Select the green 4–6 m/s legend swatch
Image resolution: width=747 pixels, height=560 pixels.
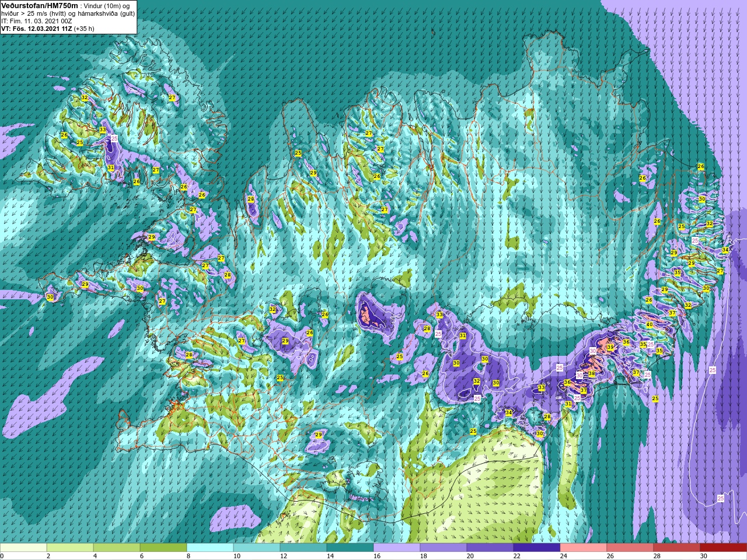tap(117, 548)
